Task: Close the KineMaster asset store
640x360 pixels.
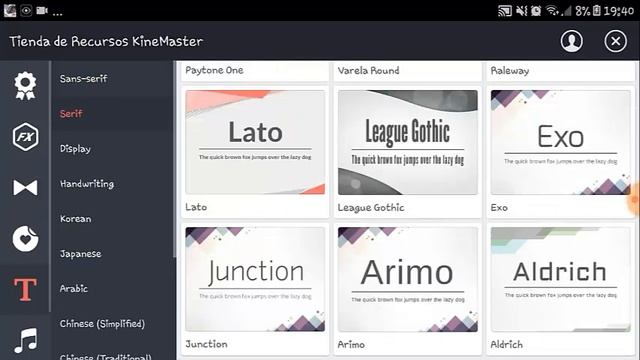Action: [x=616, y=41]
